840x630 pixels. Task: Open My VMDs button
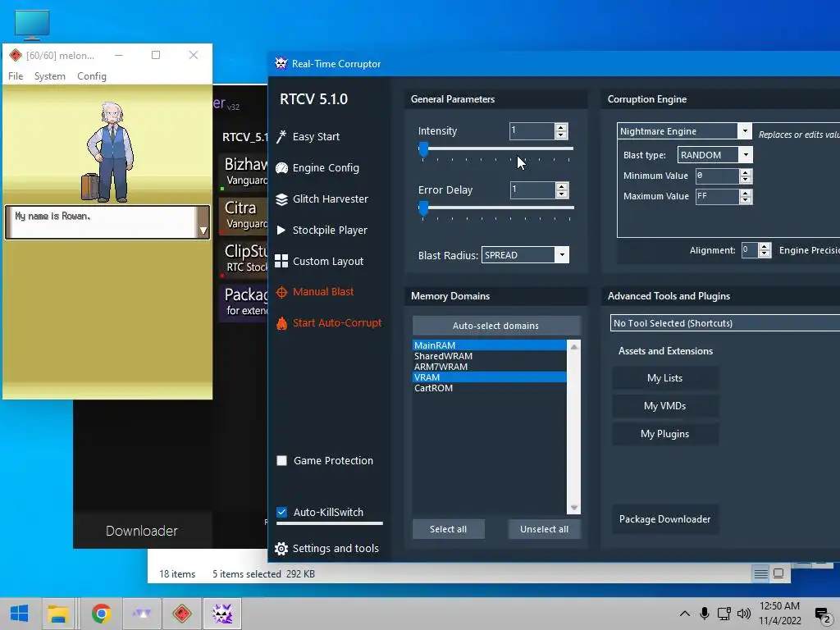click(665, 406)
